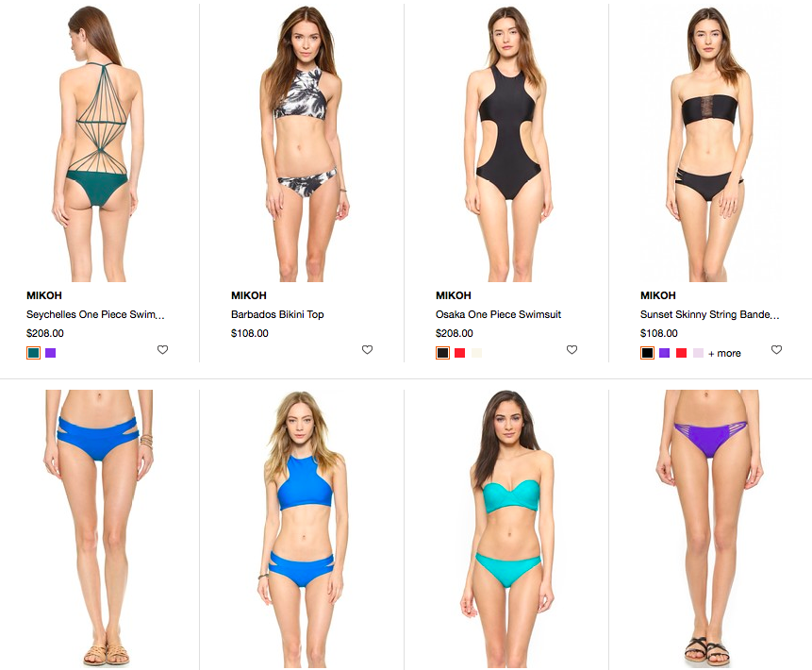
Task: Choose red swatch on Sunset Skinny String Bandeau
Action: pyautogui.click(x=682, y=353)
